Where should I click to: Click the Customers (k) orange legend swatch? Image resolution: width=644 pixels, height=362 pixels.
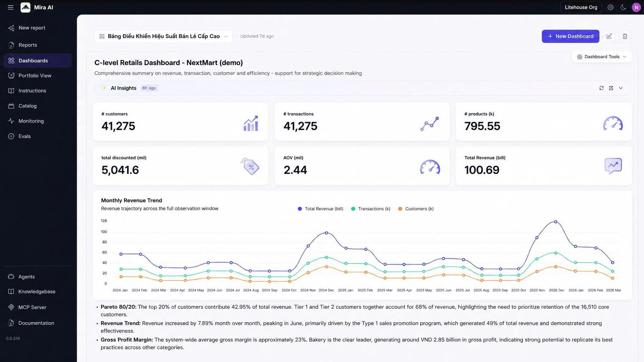click(400, 209)
